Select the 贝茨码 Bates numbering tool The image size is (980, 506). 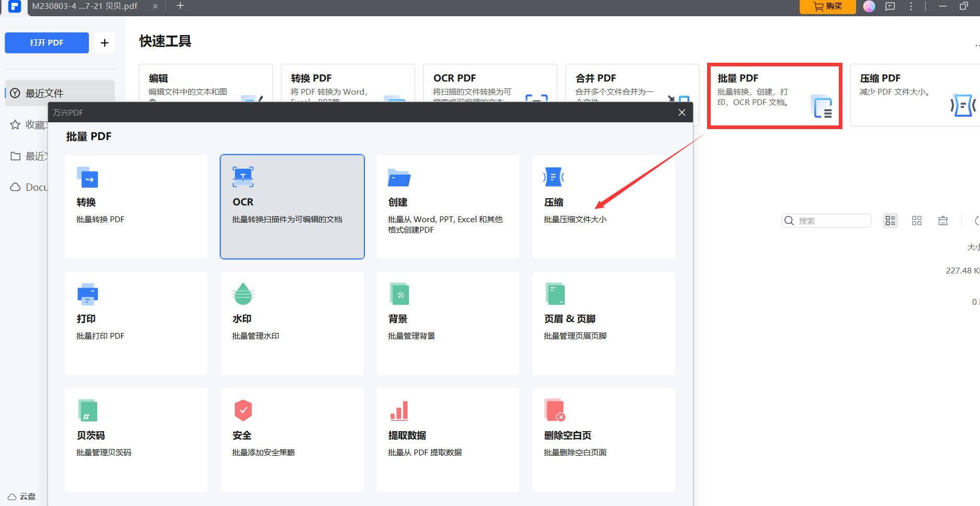tap(136, 439)
